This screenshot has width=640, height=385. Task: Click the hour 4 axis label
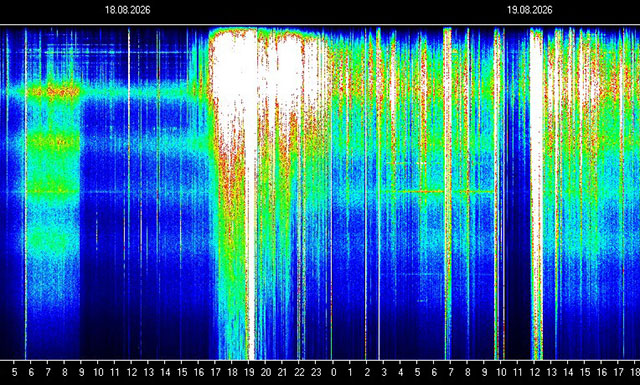tap(401, 372)
